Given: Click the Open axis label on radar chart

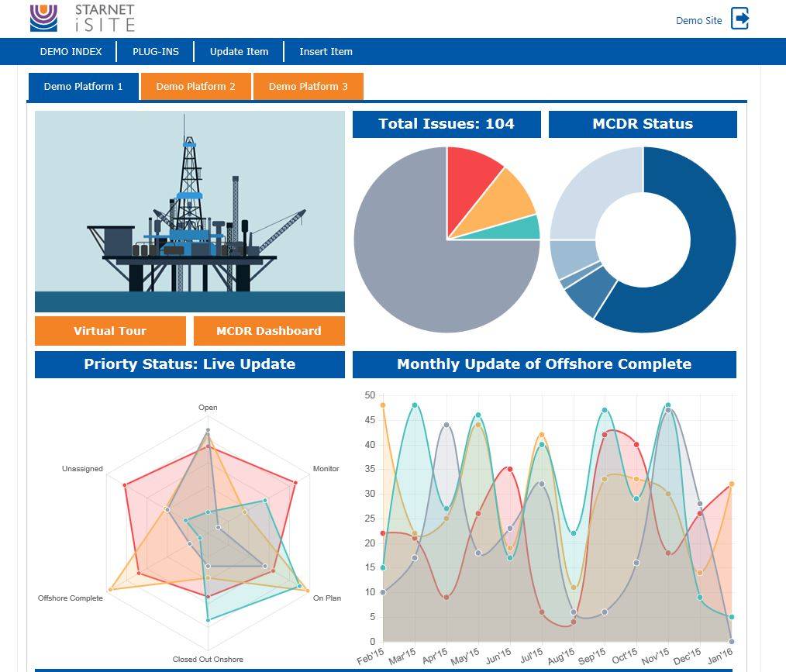Looking at the screenshot, I should pos(208,408).
